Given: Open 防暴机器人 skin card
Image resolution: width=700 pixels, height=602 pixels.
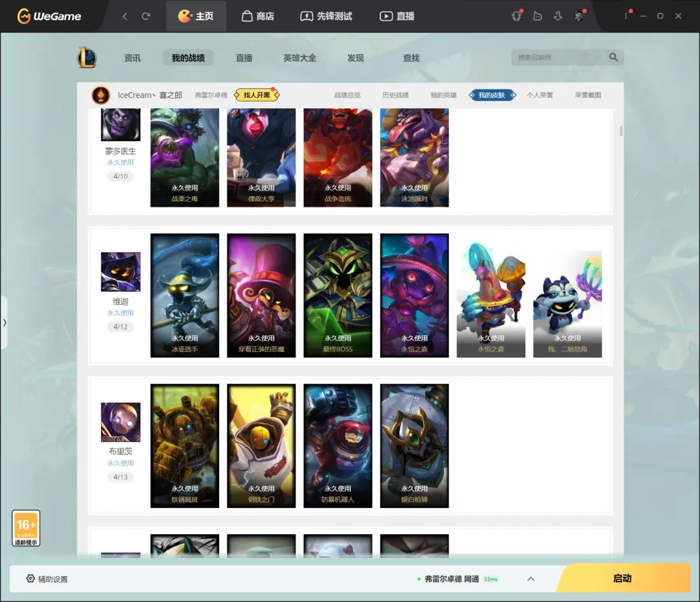Looking at the screenshot, I should 338,446.
